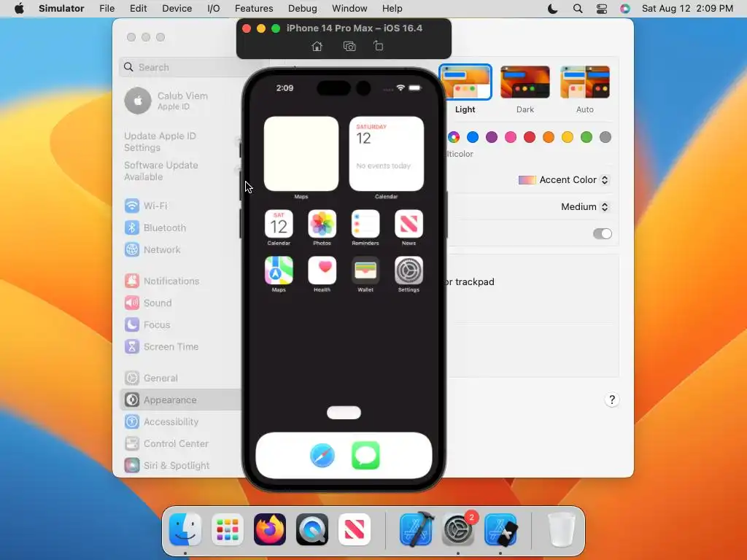This screenshot has width=747, height=560.
Task: Open the Accent Color highlight dropdown
Action: tap(564, 179)
